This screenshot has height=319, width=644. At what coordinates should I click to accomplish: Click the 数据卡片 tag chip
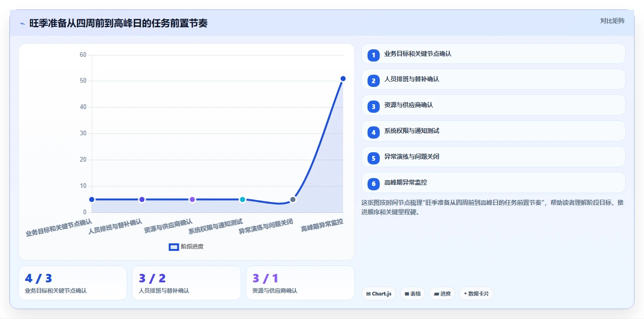tap(476, 294)
